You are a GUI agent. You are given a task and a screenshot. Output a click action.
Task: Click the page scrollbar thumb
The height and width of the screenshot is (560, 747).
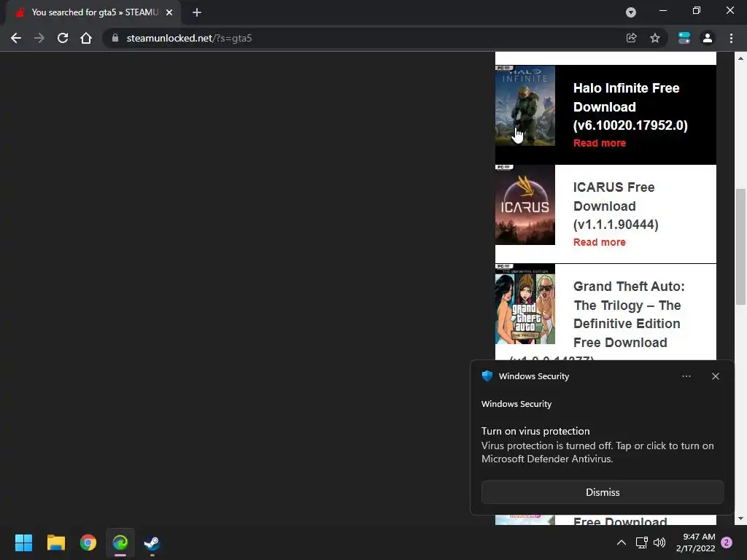(x=740, y=246)
